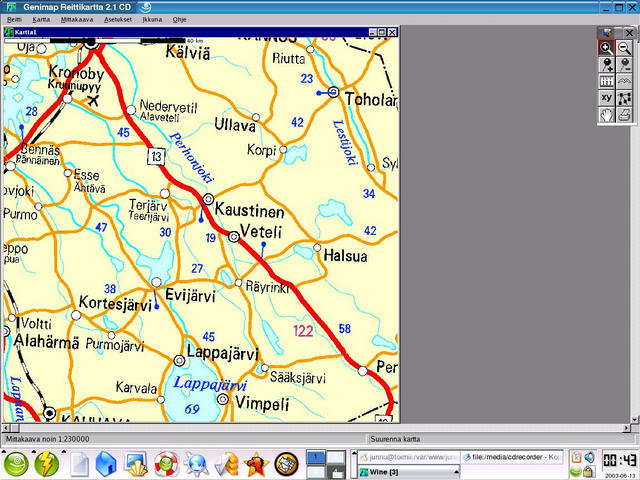Choose the remove pin marker tool
This screenshot has width=640, height=480.
(x=624, y=65)
